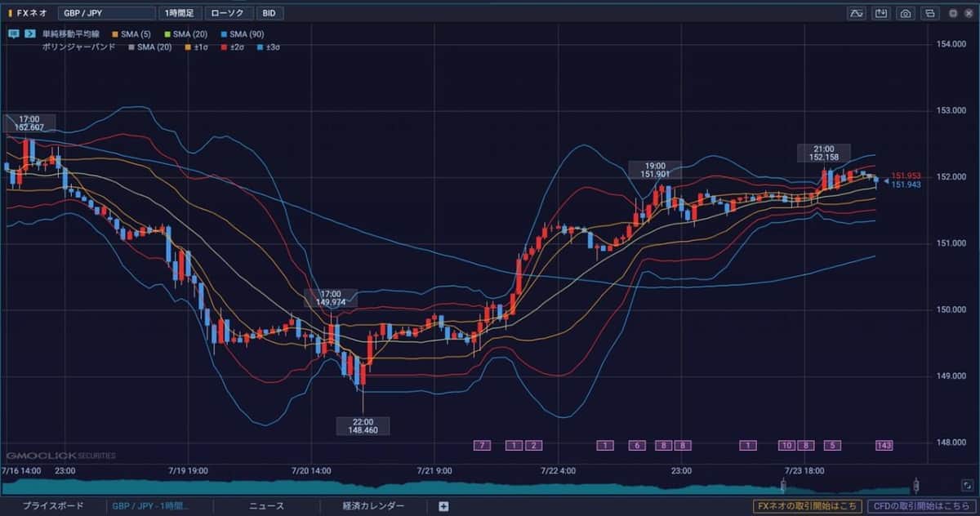The height and width of the screenshot is (516, 980).
Task: Open the technical indicator settings icon
Action: (x=857, y=13)
